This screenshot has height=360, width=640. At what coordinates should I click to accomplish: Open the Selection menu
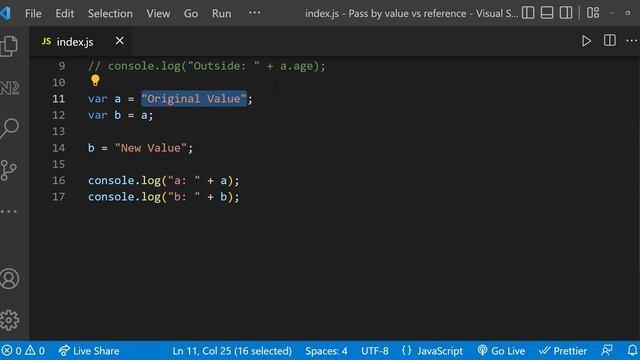110,13
